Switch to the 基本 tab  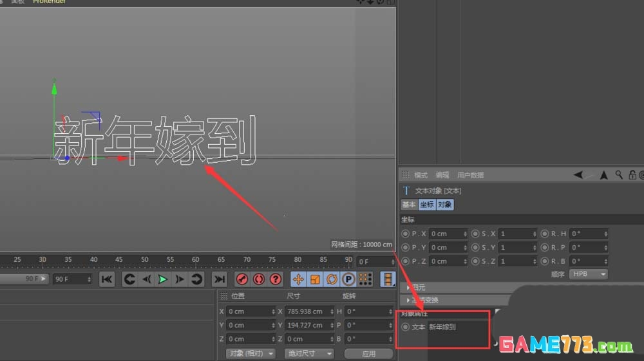coord(409,205)
